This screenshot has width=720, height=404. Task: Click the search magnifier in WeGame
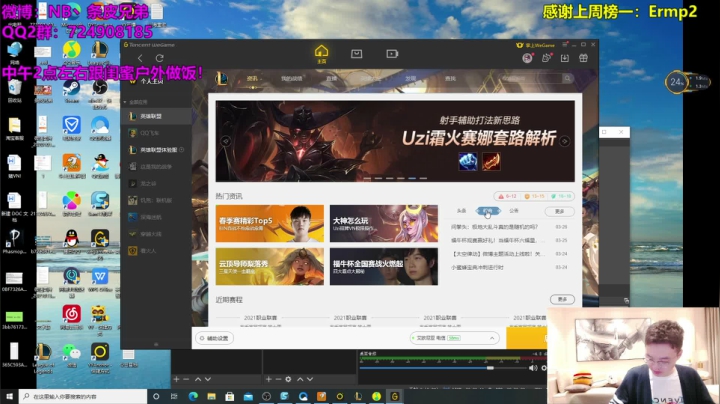point(568,79)
